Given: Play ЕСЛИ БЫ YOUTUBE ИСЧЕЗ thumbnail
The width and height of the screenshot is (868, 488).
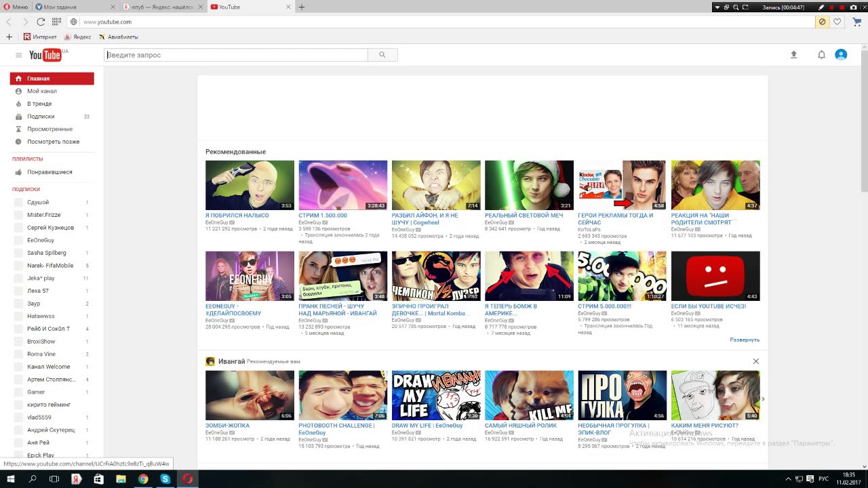Looking at the screenshot, I should click(715, 276).
